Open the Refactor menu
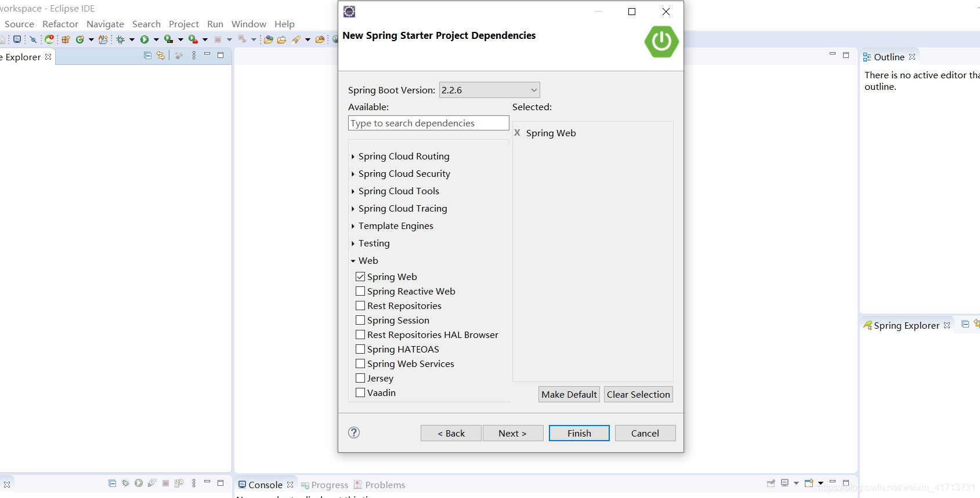This screenshot has height=498, width=980. click(x=60, y=24)
